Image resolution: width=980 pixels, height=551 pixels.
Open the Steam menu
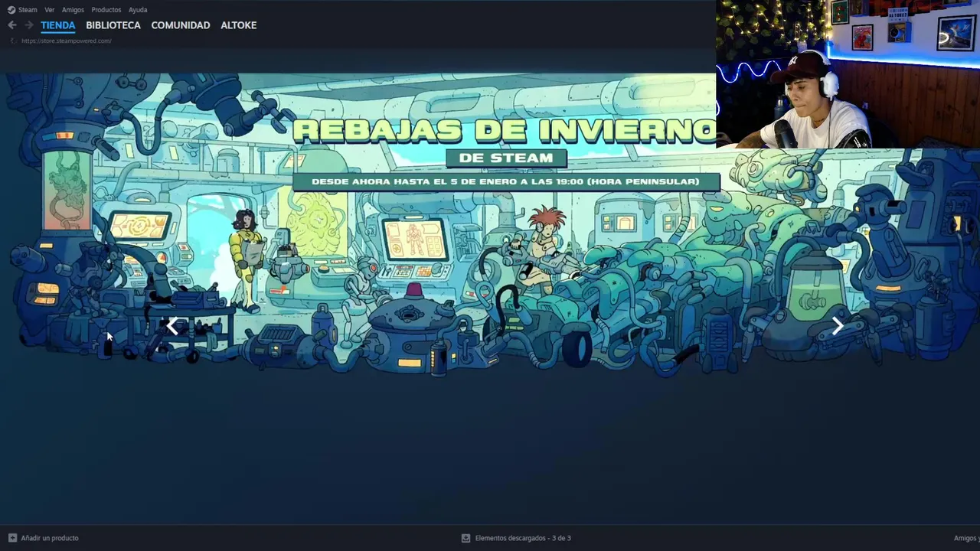[28, 10]
